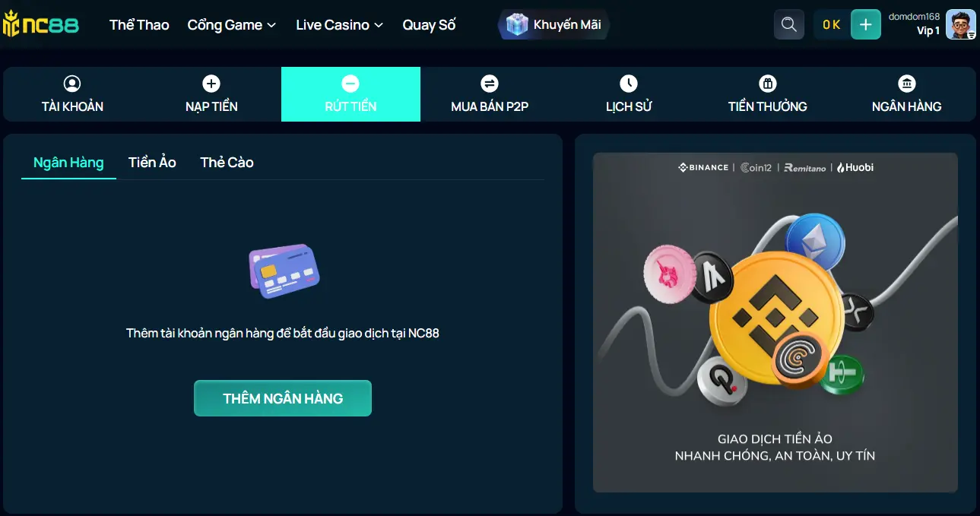Open the Thể Thao menu
980x516 pixels.
coord(139,25)
